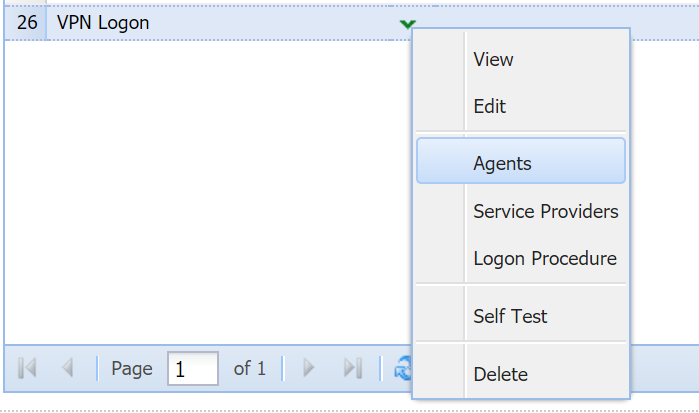Select the VPN Logon row name
This screenshot has height=413, width=699.
tap(104, 23)
